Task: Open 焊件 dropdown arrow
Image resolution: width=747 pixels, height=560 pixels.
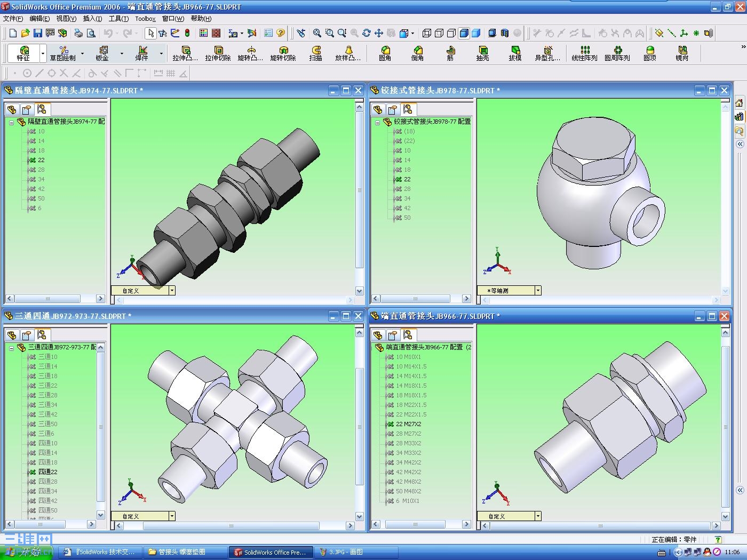Action: click(x=161, y=53)
